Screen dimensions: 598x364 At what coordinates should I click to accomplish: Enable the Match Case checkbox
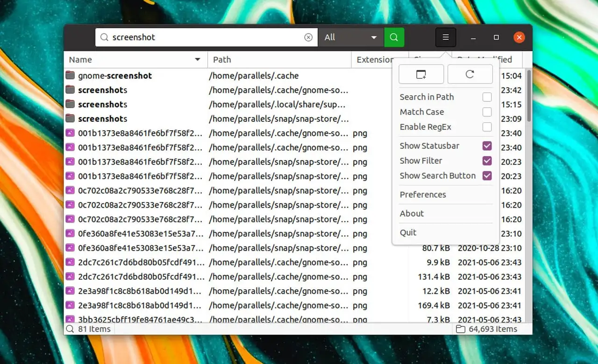[487, 112]
